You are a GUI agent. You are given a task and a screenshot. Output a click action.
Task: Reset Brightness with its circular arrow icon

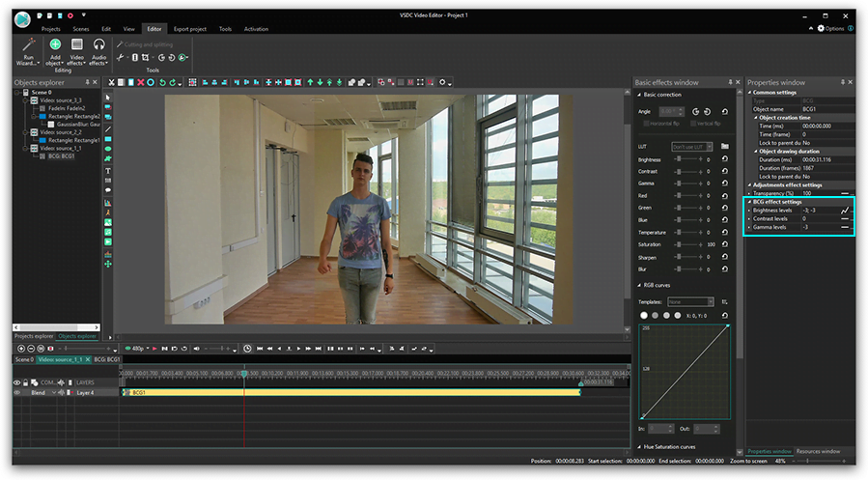[725, 159]
